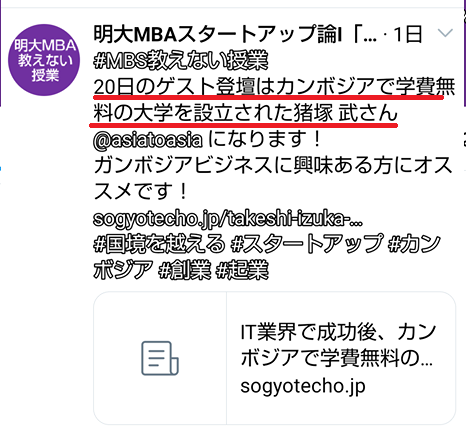Open the #MBS教えない授業 hashtag

(181, 60)
